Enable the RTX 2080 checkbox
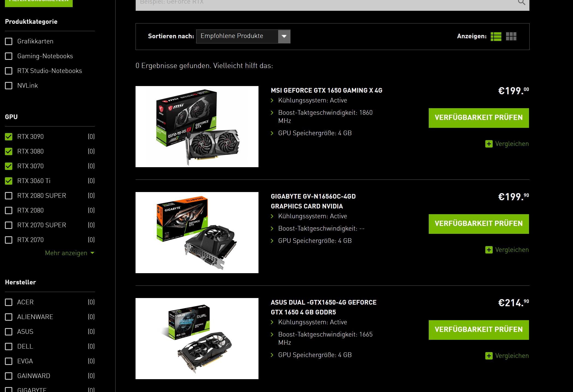 [x=9, y=211]
